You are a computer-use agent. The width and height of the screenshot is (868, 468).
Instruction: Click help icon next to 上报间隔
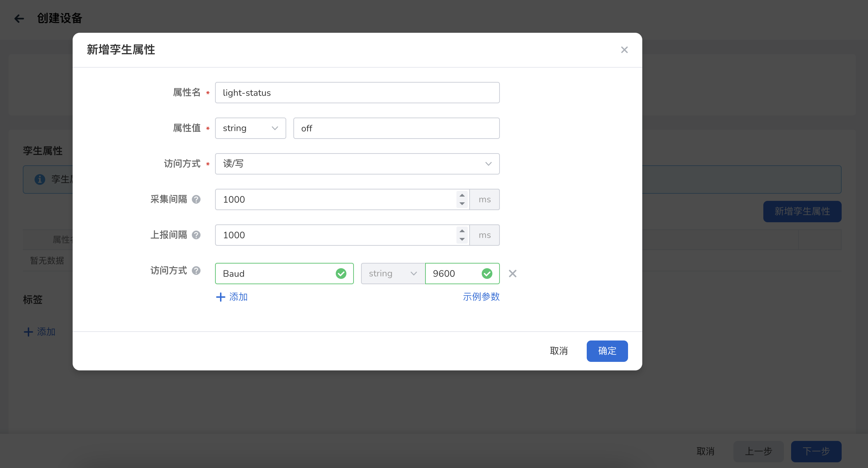[x=196, y=235]
